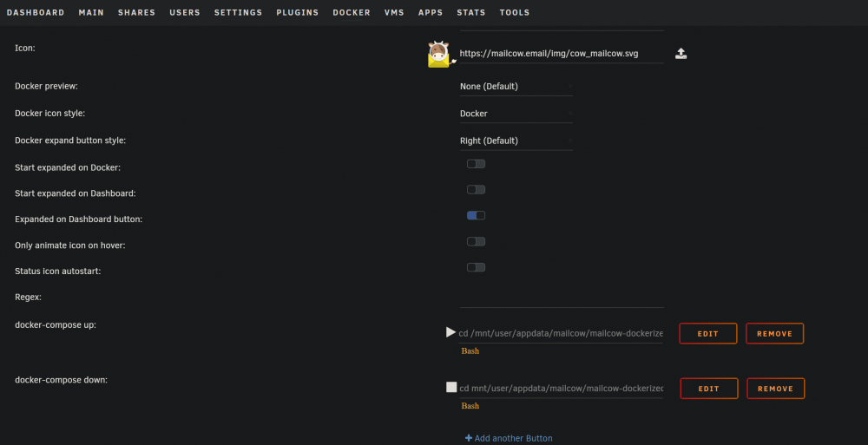Click Remove for docker-compose up
Image resolution: width=868 pixels, height=445 pixels.
[x=774, y=334]
